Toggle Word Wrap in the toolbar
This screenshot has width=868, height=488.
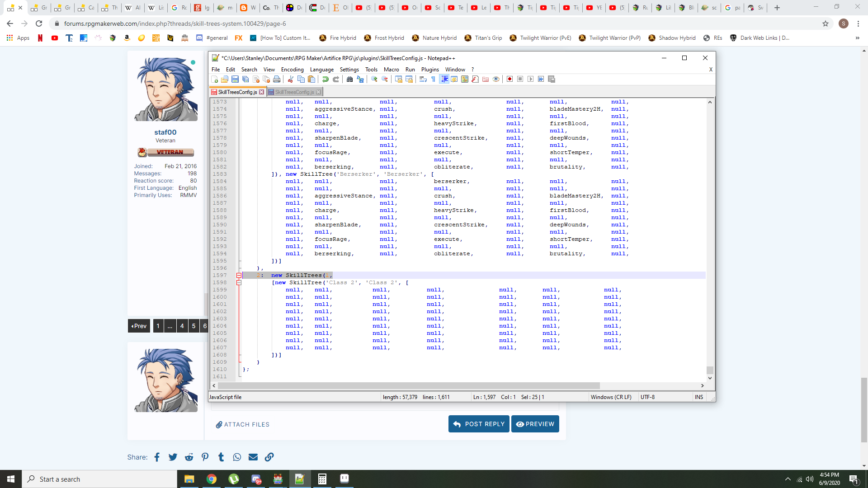pyautogui.click(x=423, y=79)
